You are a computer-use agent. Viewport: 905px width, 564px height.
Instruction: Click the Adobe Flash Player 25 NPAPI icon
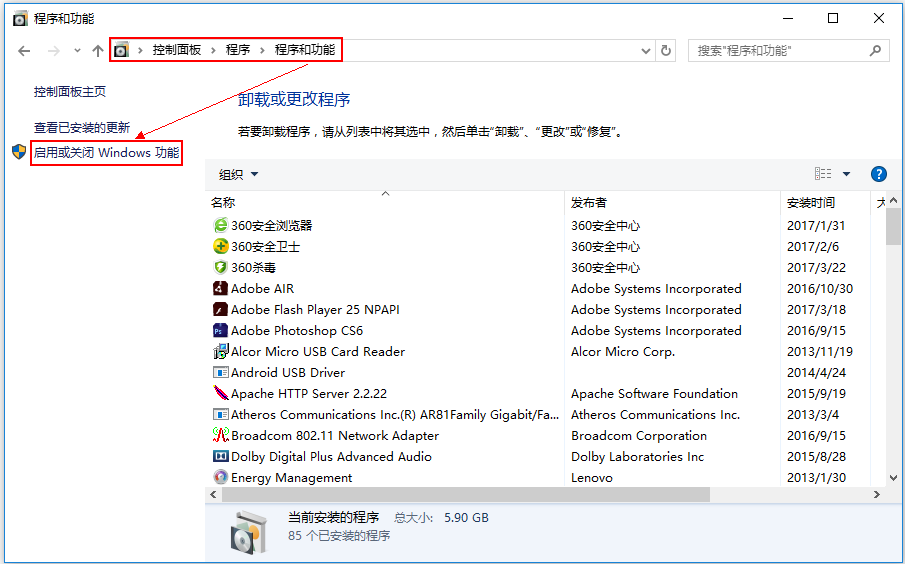pyautogui.click(x=220, y=309)
